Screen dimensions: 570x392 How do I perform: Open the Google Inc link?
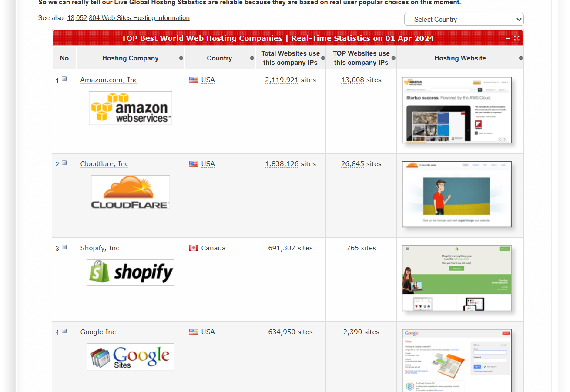98,332
